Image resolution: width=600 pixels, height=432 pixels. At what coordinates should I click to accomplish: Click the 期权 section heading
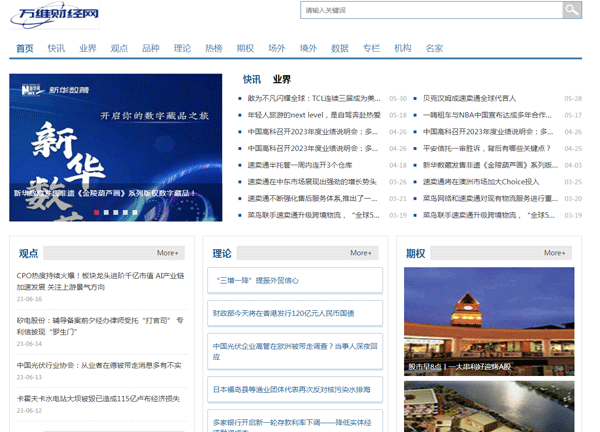pos(416,253)
